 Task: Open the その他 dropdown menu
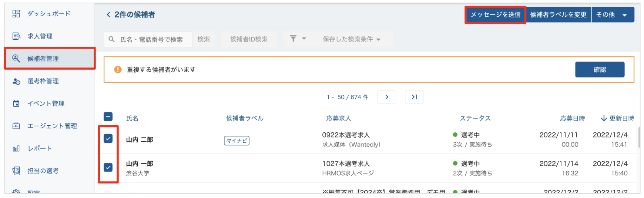tap(613, 15)
